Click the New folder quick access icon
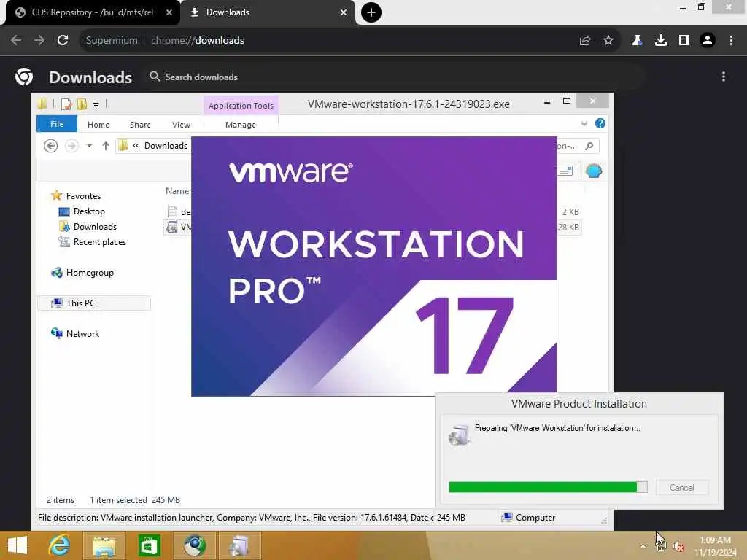 82,104
